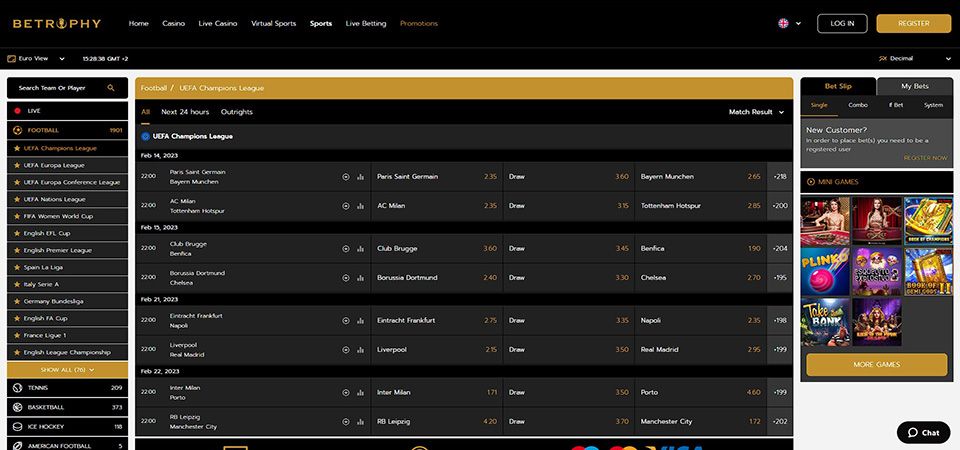Open the Match Result market dropdown
Viewport: 960px width, 450px height.
point(756,112)
